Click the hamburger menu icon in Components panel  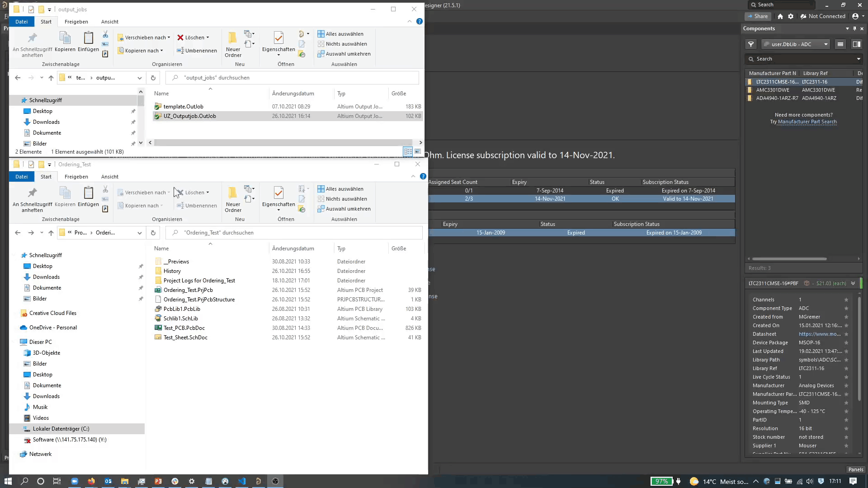tap(840, 44)
